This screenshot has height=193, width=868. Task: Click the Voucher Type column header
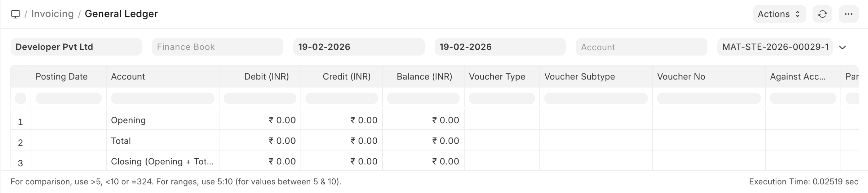497,77
